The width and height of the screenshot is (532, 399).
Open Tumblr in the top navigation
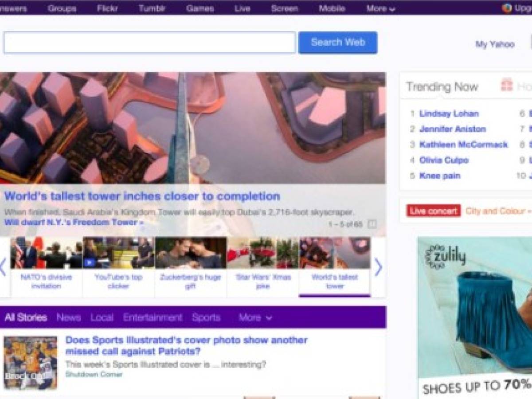pos(153,8)
